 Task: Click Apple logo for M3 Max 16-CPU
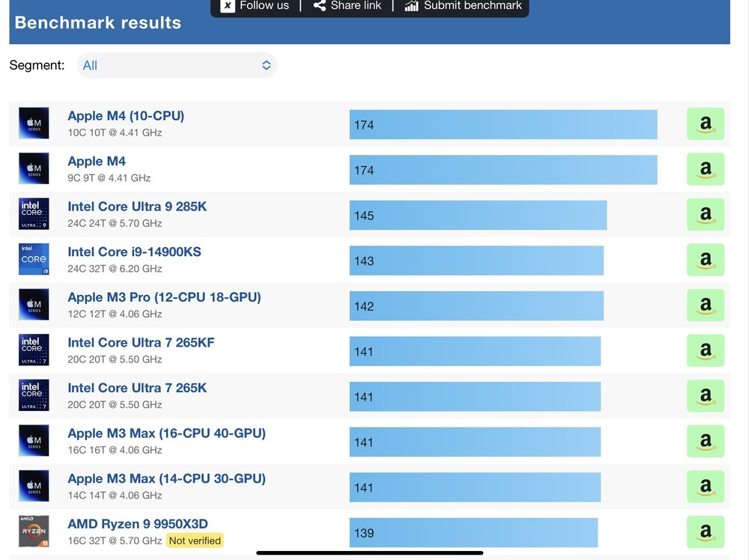click(34, 441)
